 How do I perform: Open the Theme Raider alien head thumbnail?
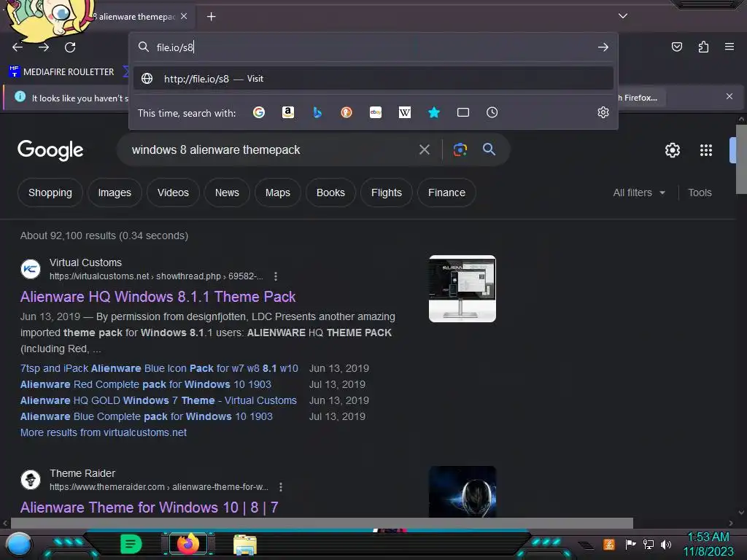462,492
